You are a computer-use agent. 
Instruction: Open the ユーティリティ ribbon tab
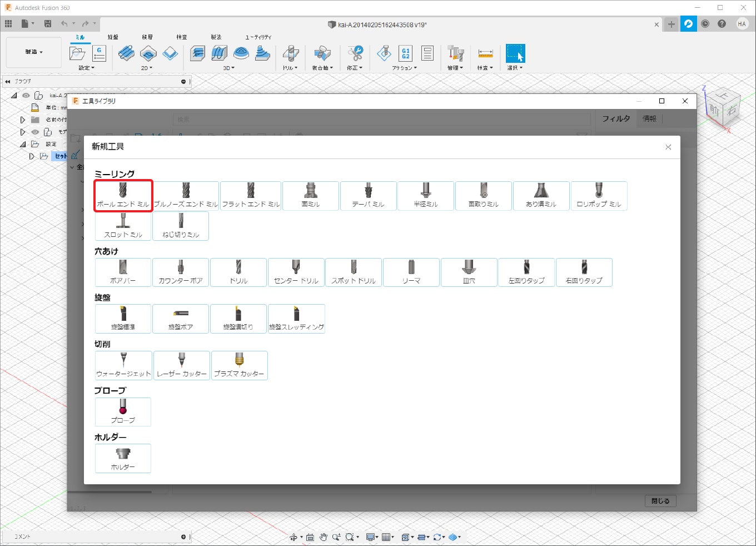click(x=258, y=37)
